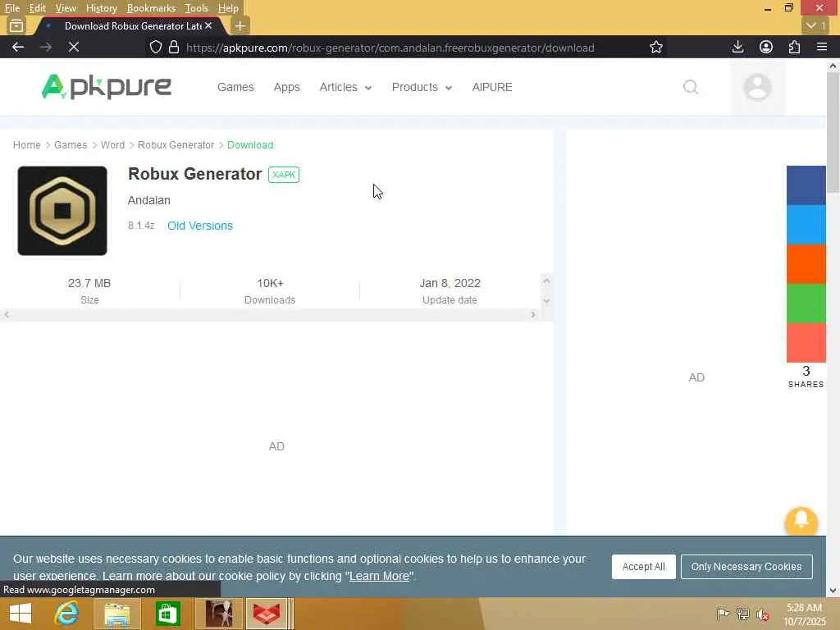Open the View menu

coord(66,8)
